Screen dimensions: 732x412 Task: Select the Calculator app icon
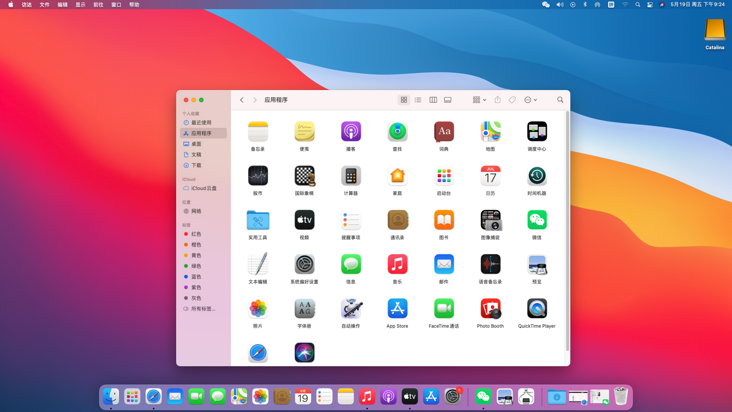pyautogui.click(x=351, y=176)
